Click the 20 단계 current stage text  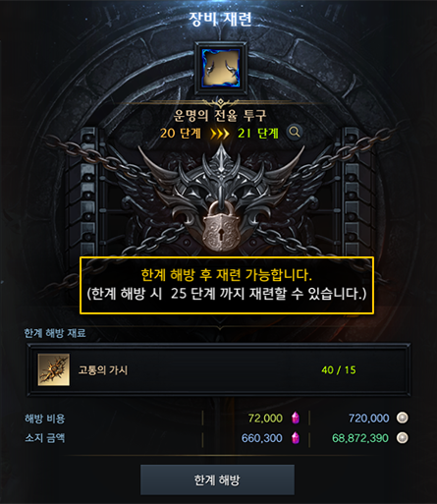(x=181, y=134)
